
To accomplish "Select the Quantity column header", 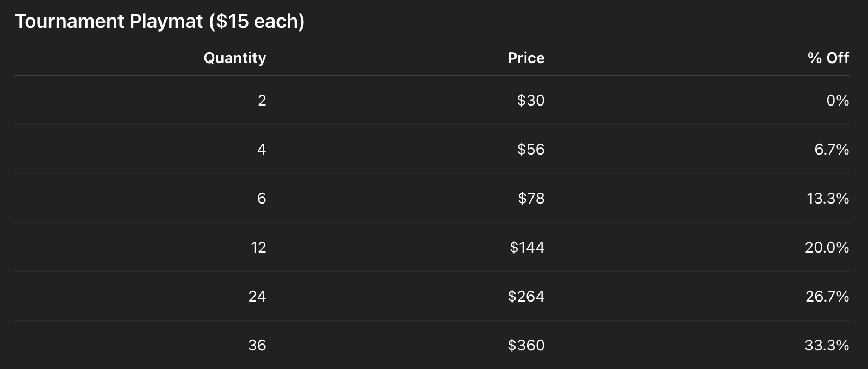I will pos(234,58).
